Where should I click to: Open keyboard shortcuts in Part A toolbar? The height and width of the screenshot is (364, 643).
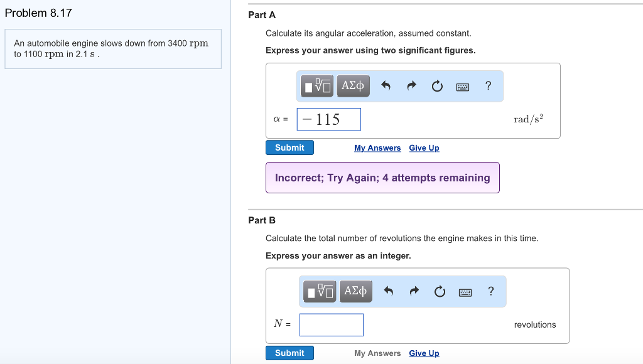coord(463,87)
